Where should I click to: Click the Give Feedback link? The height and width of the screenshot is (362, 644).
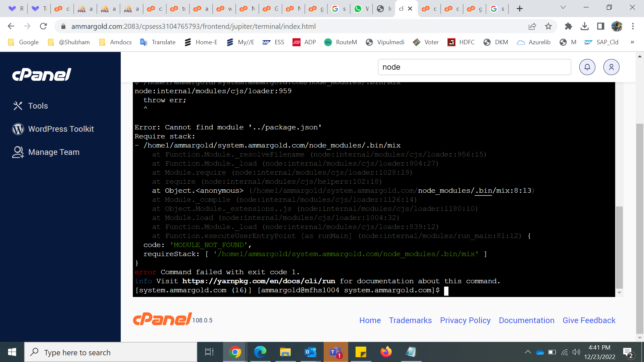pos(589,320)
